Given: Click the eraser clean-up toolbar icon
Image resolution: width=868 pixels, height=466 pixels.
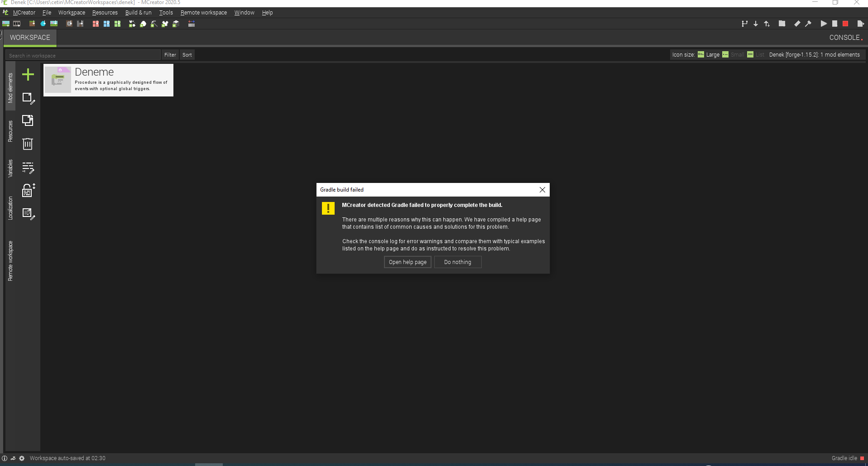Looking at the screenshot, I should (797, 24).
